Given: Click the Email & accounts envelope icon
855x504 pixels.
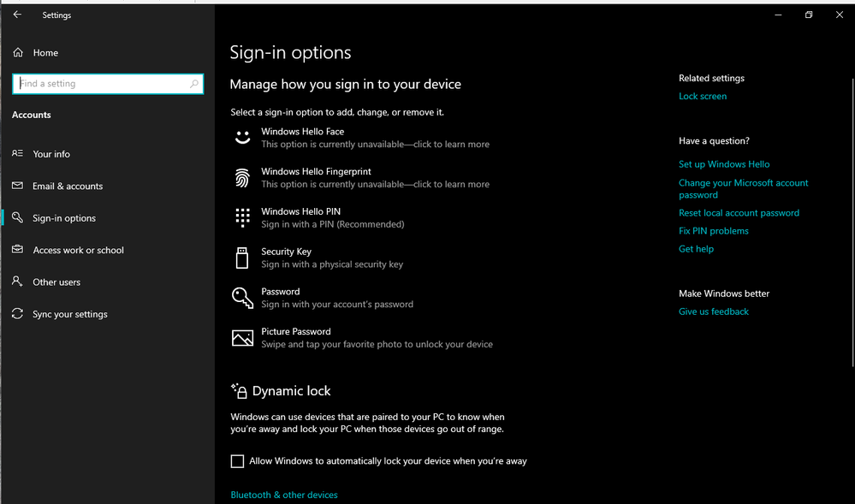Looking at the screenshot, I should click(x=17, y=186).
